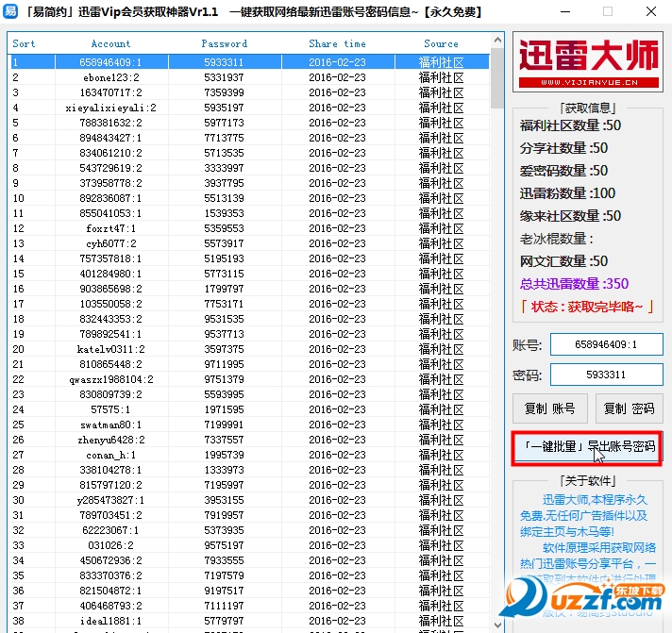Image resolution: width=672 pixels, height=633 pixels.
Task: Focus the 账号 input field
Action: 607,344
